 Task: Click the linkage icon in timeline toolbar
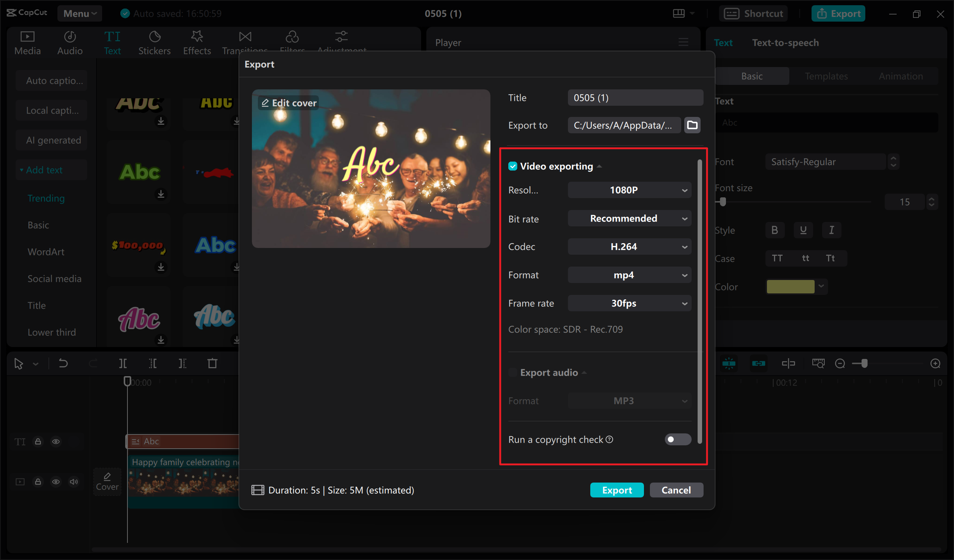[x=758, y=364]
